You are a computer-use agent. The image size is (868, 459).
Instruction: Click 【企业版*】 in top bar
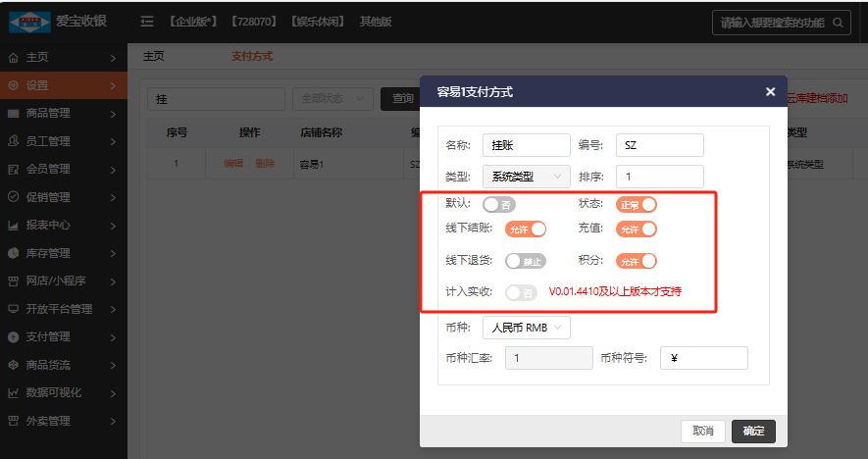pyautogui.click(x=192, y=22)
